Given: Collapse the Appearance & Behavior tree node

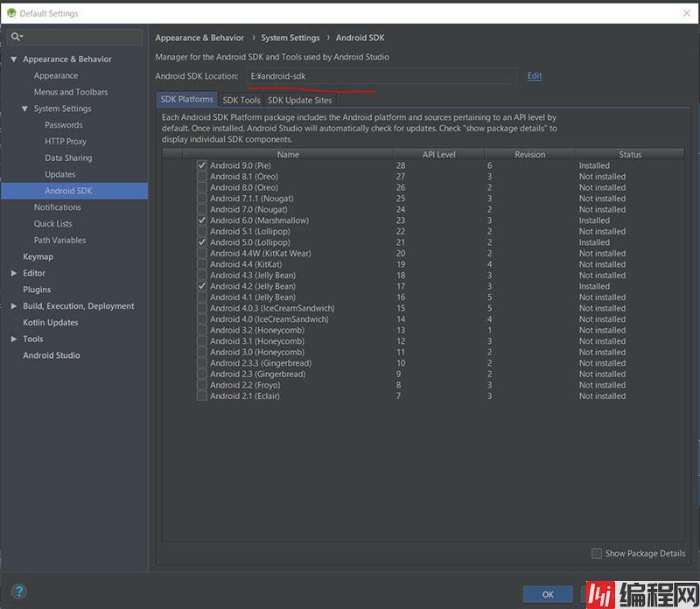Looking at the screenshot, I should coord(14,59).
